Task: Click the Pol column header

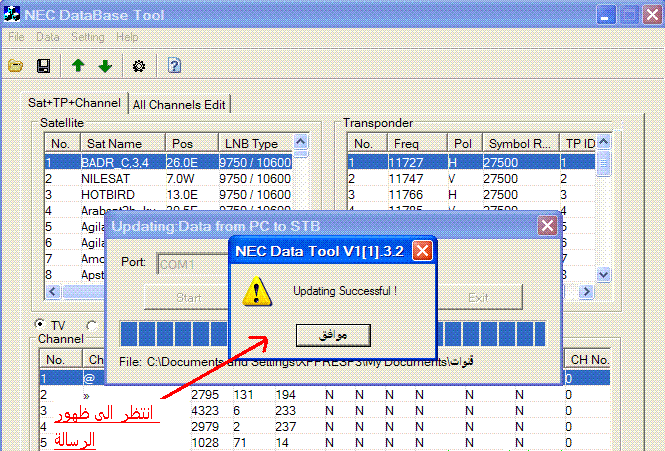Action: point(465,144)
